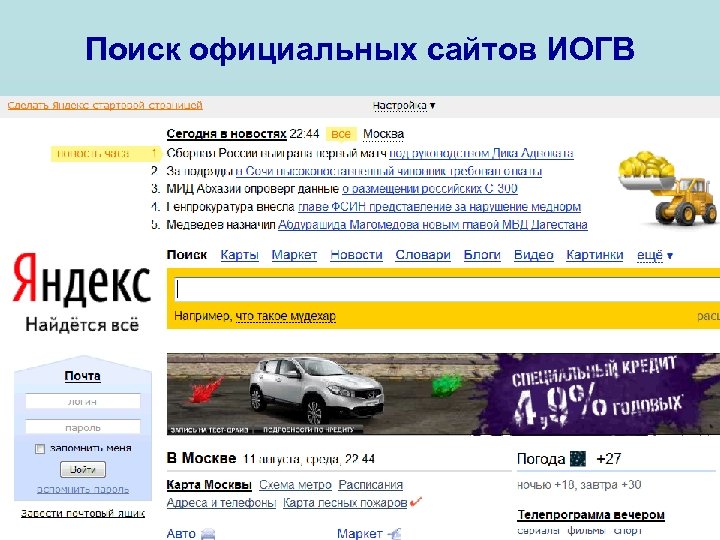Open the Авто link

(181, 534)
